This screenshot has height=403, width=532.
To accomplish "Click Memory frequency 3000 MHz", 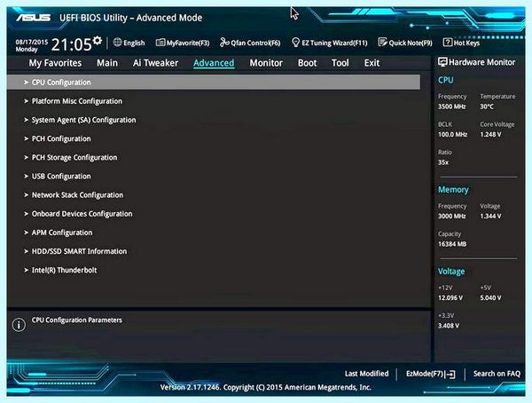I will point(452,216).
